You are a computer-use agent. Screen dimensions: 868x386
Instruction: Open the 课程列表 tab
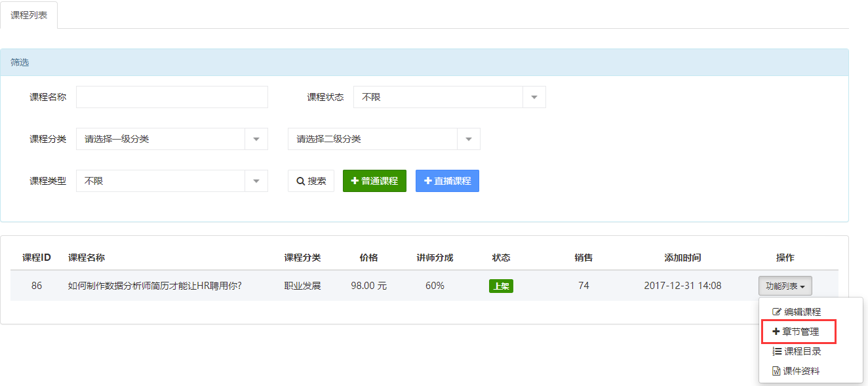(29, 14)
